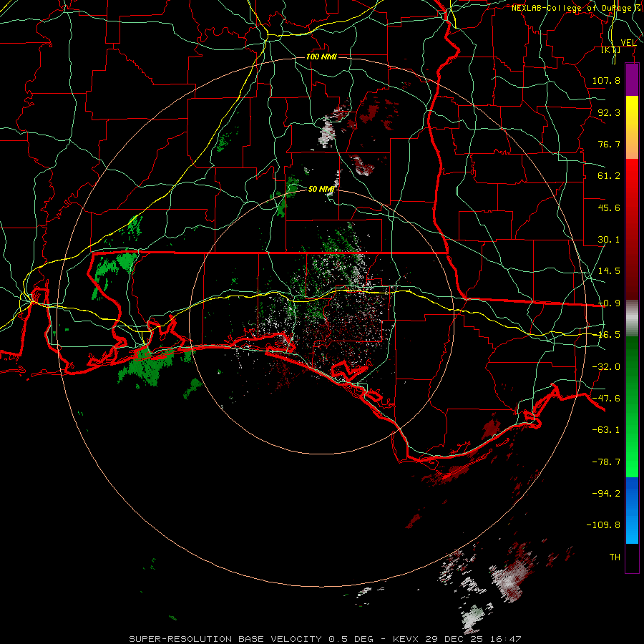Click the [KT] units label
This screenshot has height=644, width=644.
(x=611, y=50)
